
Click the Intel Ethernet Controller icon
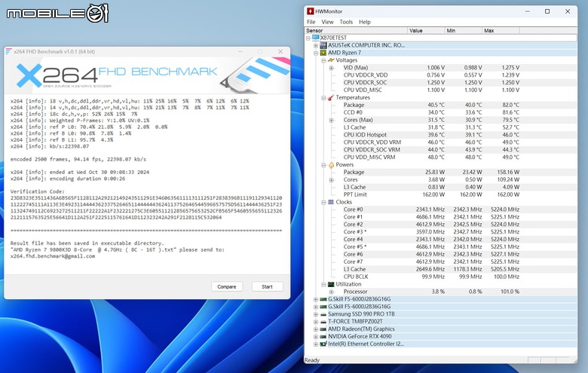pyautogui.click(x=323, y=344)
